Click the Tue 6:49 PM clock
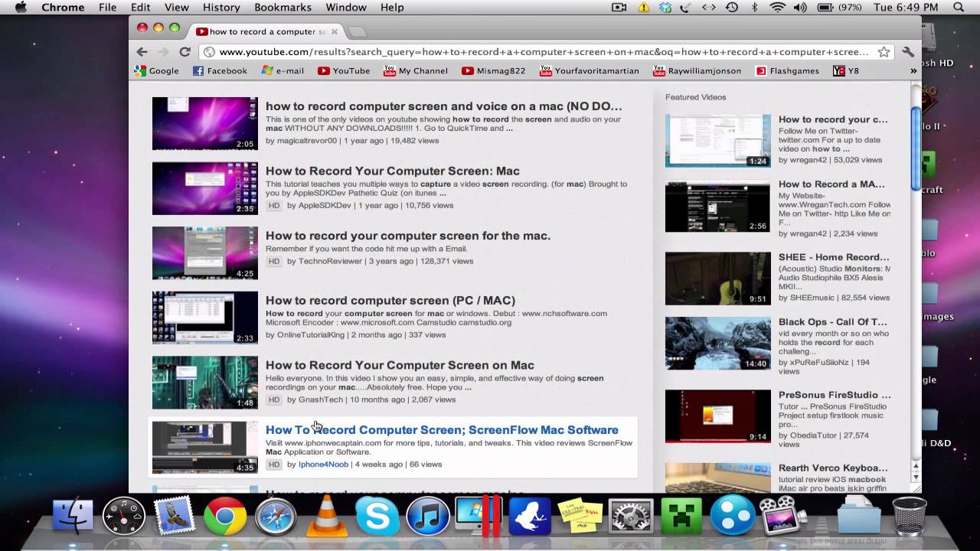980x551 pixels. point(906,8)
